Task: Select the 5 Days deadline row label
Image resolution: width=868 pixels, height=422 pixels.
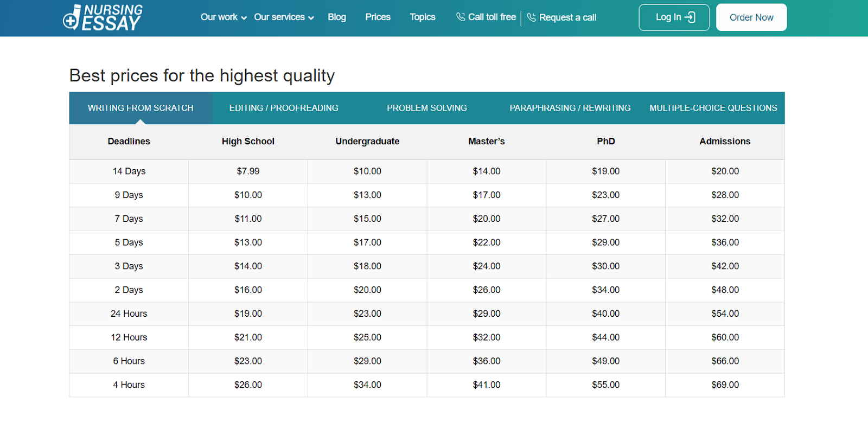Action: (129, 242)
